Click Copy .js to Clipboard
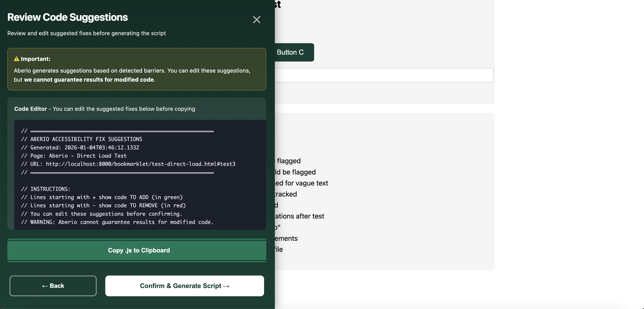Image resolution: width=644 pixels, height=309 pixels. point(139,250)
